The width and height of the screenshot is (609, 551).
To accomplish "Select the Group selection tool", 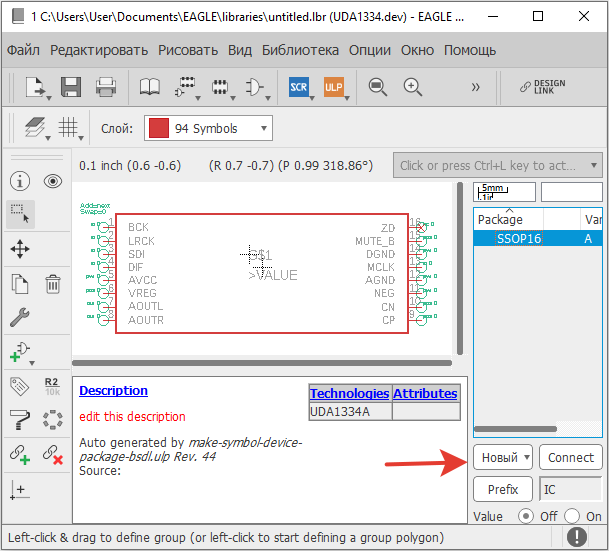I will 20,214.
